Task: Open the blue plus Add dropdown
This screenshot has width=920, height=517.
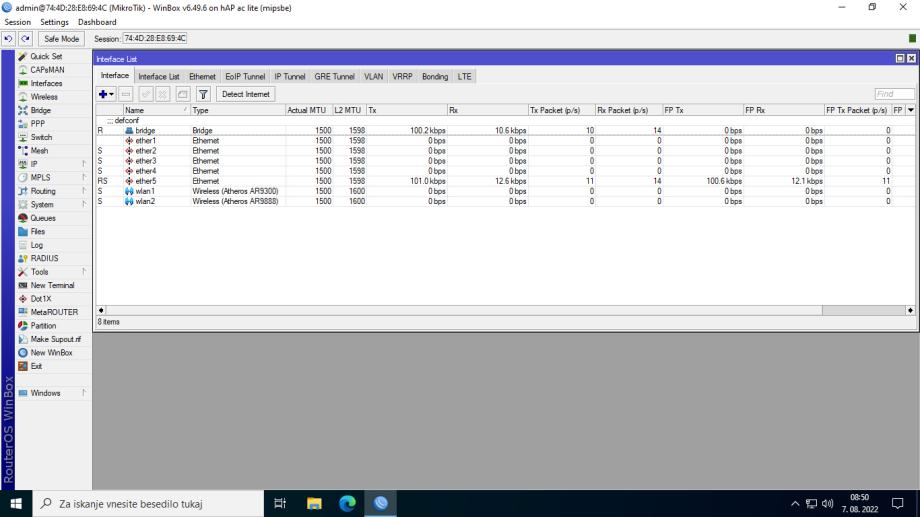Action: point(105,94)
